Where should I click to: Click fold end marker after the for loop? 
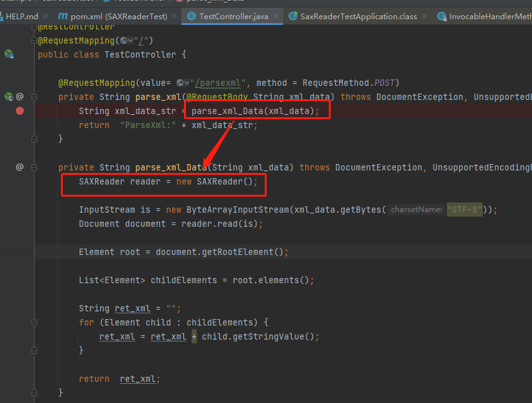[34, 350]
